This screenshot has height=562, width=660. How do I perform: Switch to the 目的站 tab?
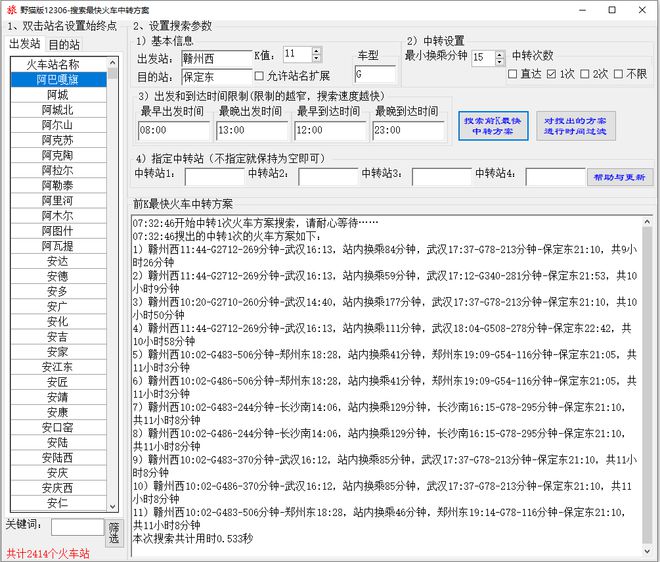64,44
